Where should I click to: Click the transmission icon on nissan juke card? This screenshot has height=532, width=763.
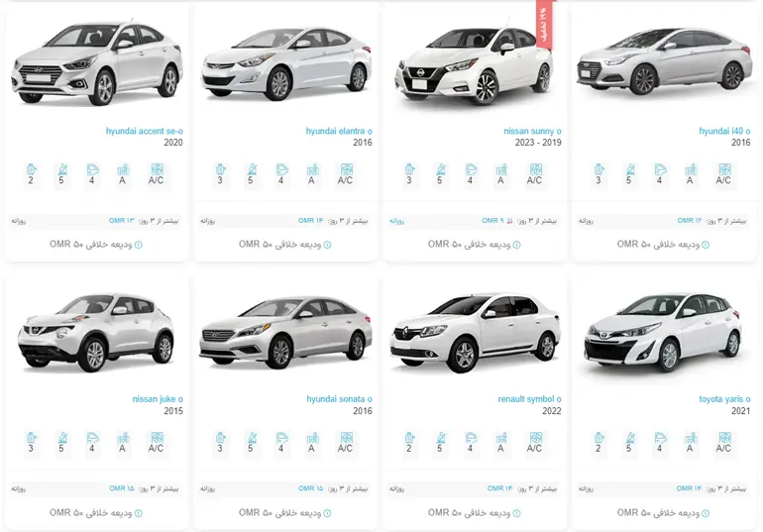(123, 438)
